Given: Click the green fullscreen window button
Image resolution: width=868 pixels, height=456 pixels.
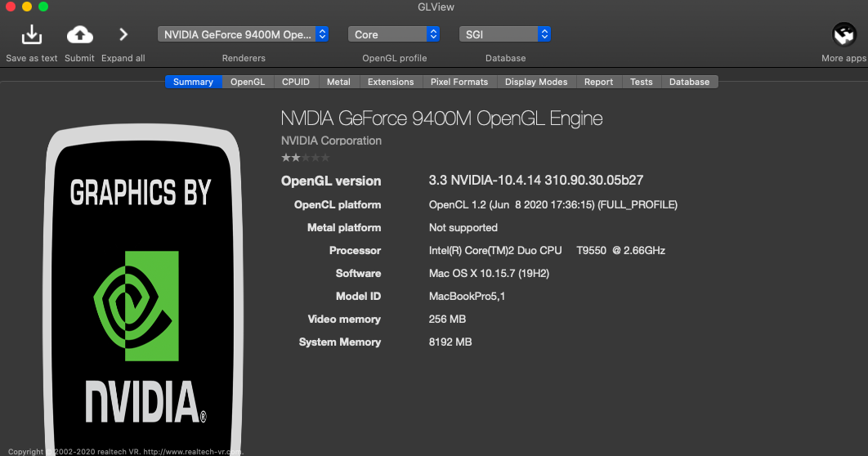Looking at the screenshot, I should click(x=43, y=7).
